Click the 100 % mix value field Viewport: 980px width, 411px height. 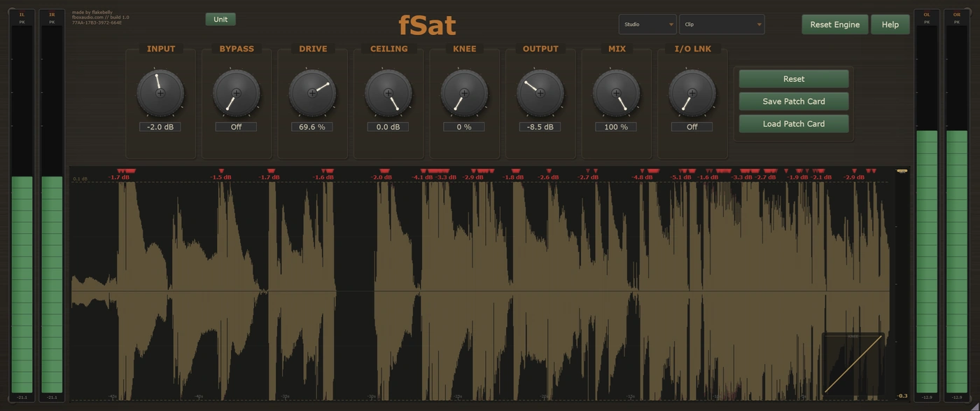point(616,127)
